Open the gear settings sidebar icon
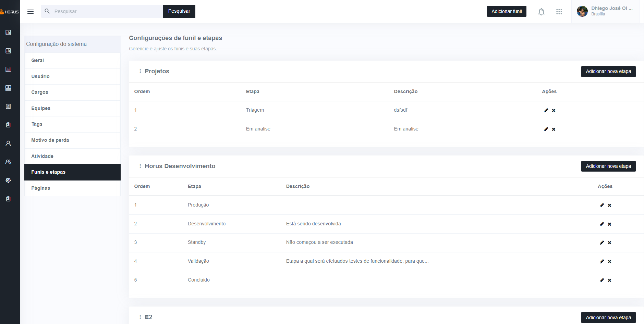644x324 pixels. (8, 180)
